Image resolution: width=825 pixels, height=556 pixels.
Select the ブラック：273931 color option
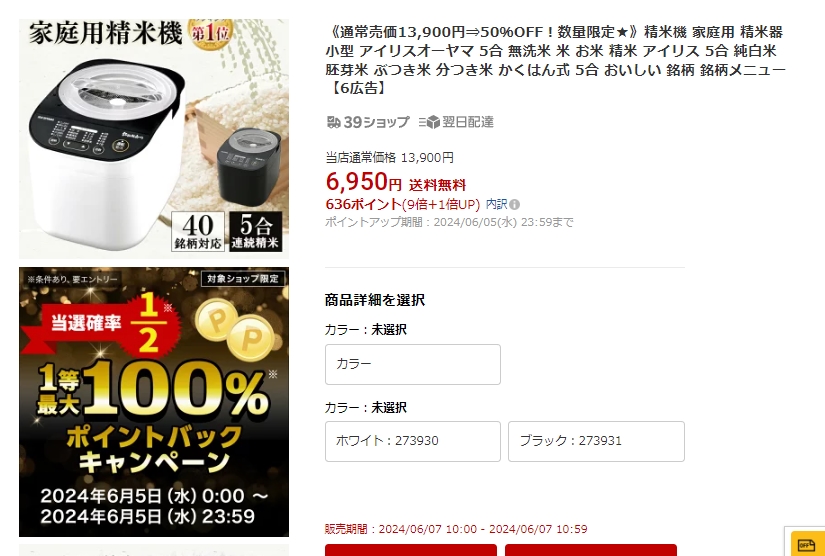596,441
